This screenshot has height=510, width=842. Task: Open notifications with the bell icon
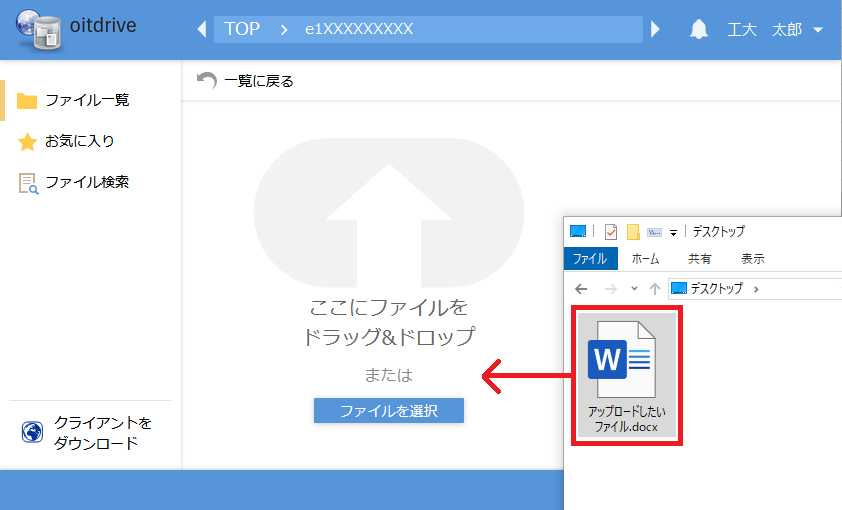point(699,30)
